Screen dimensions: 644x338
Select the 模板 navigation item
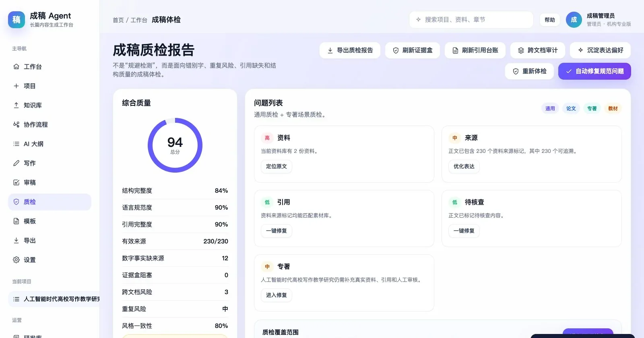click(50, 221)
